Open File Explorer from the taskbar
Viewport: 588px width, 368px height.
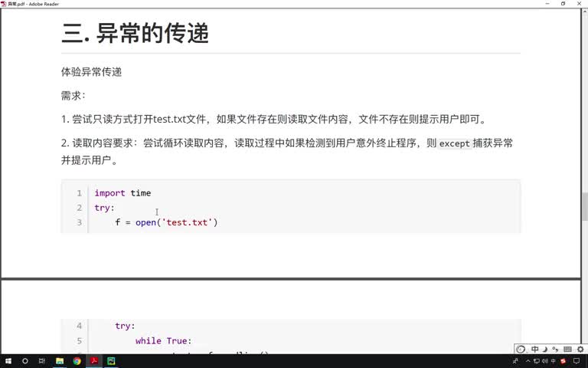(x=60, y=361)
